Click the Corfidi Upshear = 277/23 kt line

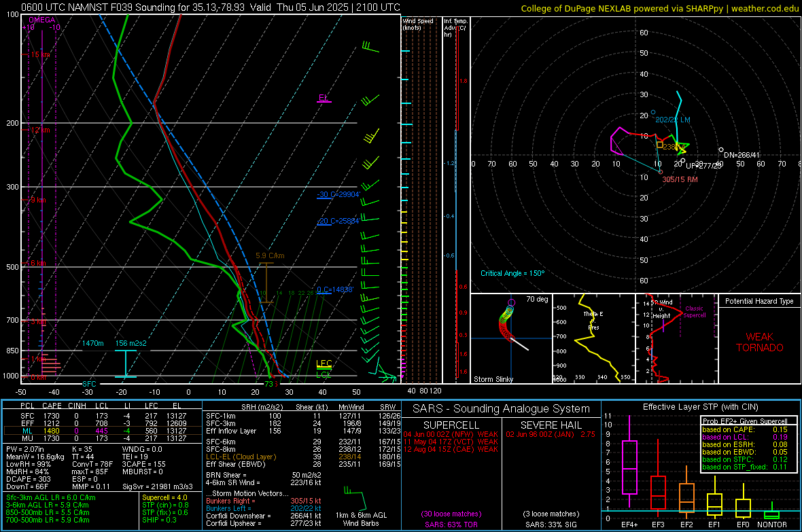264,523
